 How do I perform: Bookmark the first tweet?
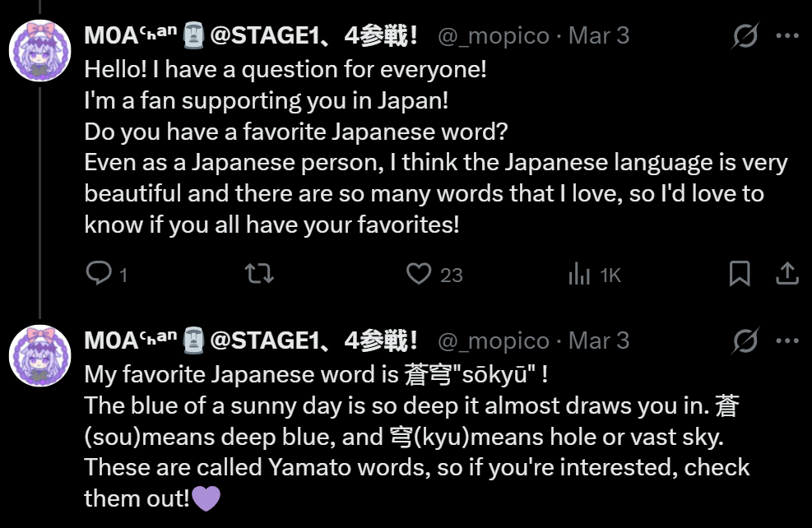pyautogui.click(x=740, y=273)
